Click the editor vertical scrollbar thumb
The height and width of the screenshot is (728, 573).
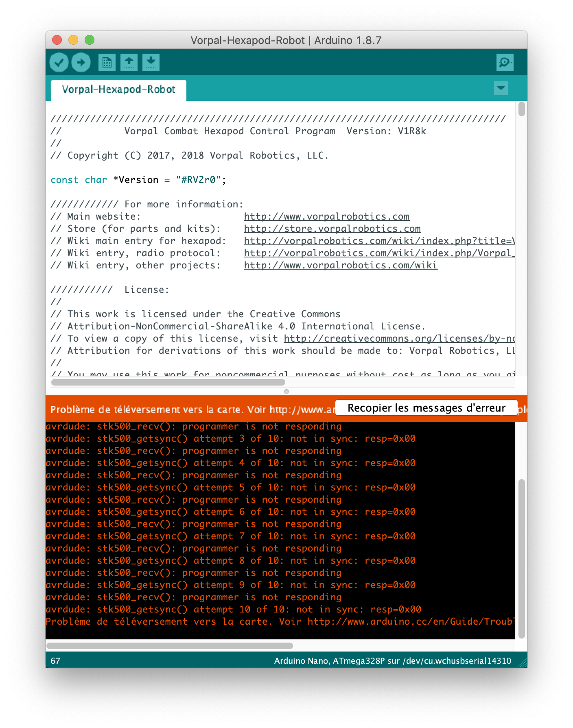[x=522, y=109]
